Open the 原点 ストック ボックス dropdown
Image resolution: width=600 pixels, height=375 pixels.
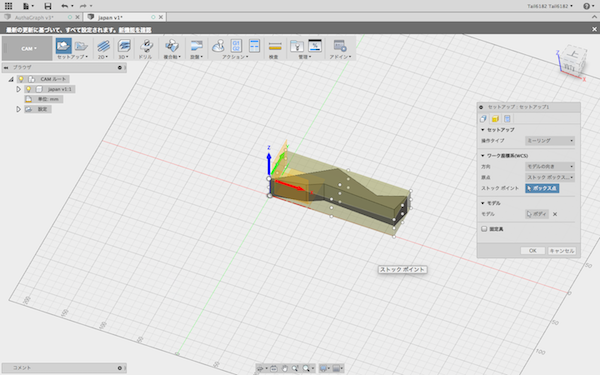tap(550, 178)
